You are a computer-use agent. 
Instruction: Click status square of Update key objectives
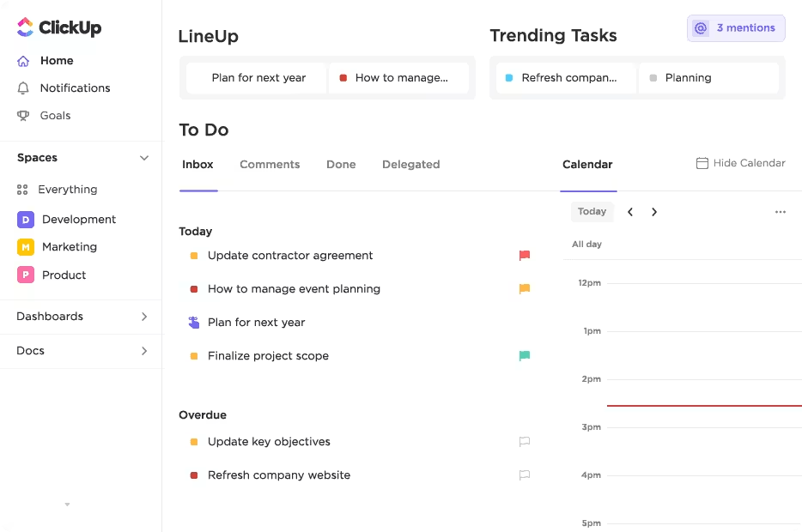click(x=194, y=442)
